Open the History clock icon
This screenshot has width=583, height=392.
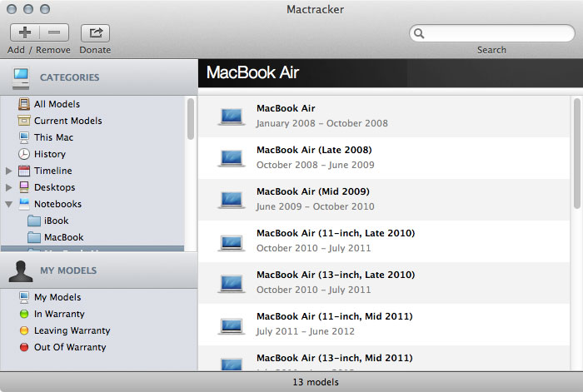(x=24, y=154)
